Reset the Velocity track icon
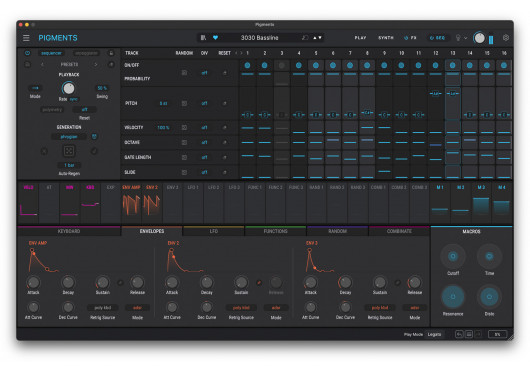The height and width of the screenshot is (371, 530). (x=224, y=127)
